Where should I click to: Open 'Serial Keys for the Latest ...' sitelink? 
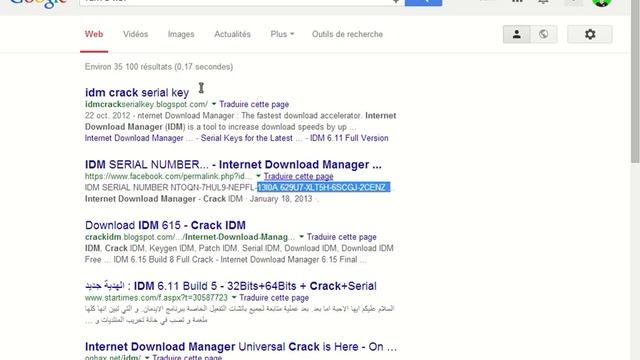[252, 138]
